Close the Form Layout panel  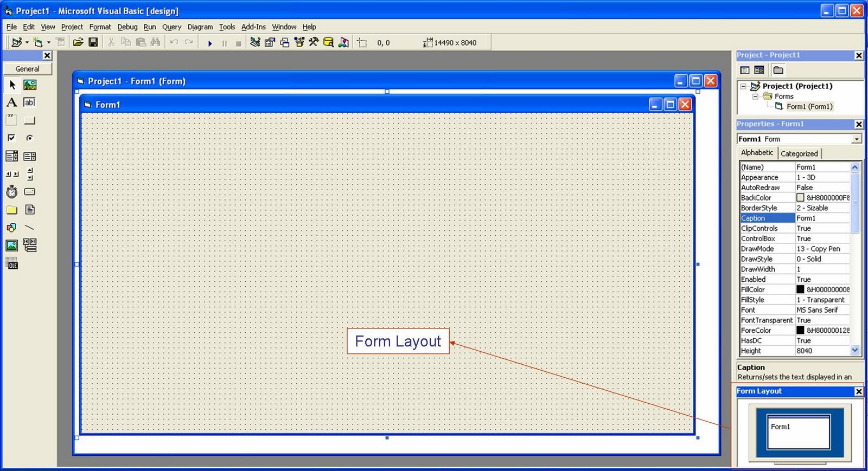click(859, 391)
